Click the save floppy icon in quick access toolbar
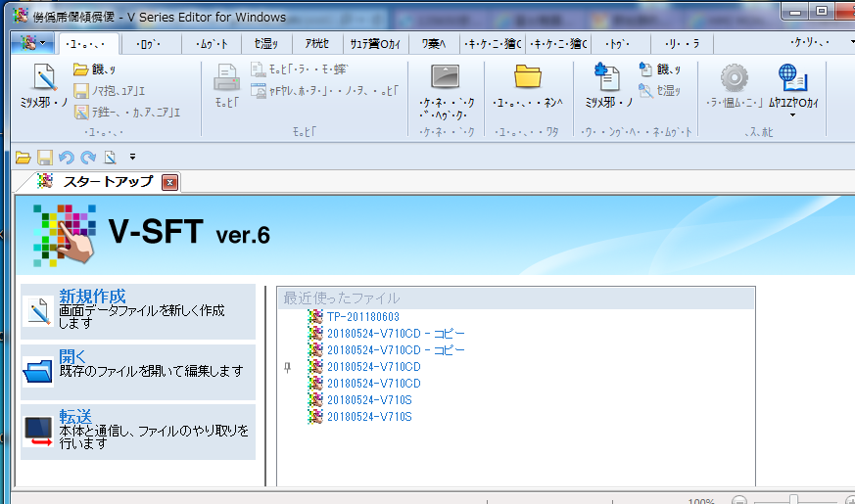Image resolution: width=855 pixels, height=504 pixels. pyautogui.click(x=44, y=157)
